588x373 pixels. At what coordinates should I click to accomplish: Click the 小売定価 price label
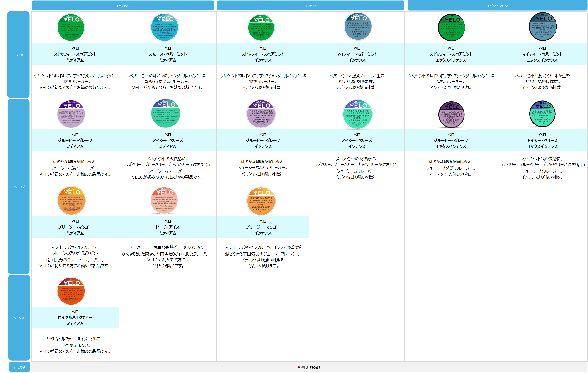[19, 367]
